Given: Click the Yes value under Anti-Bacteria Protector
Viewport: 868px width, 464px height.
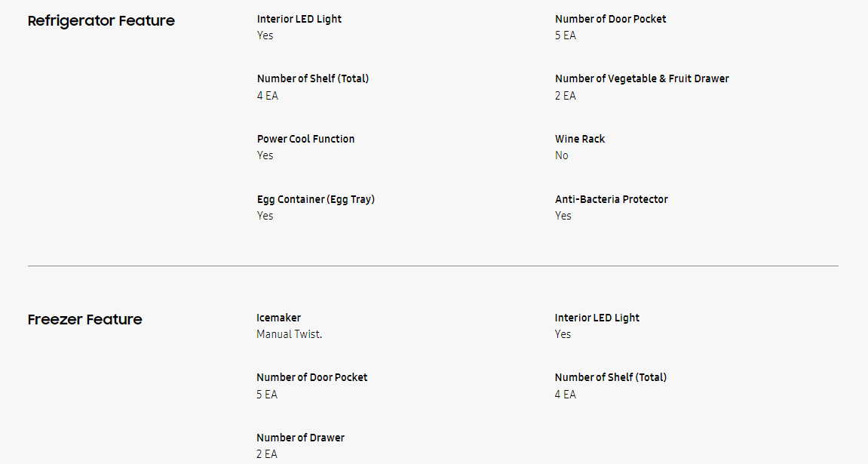Looking at the screenshot, I should click(563, 216).
